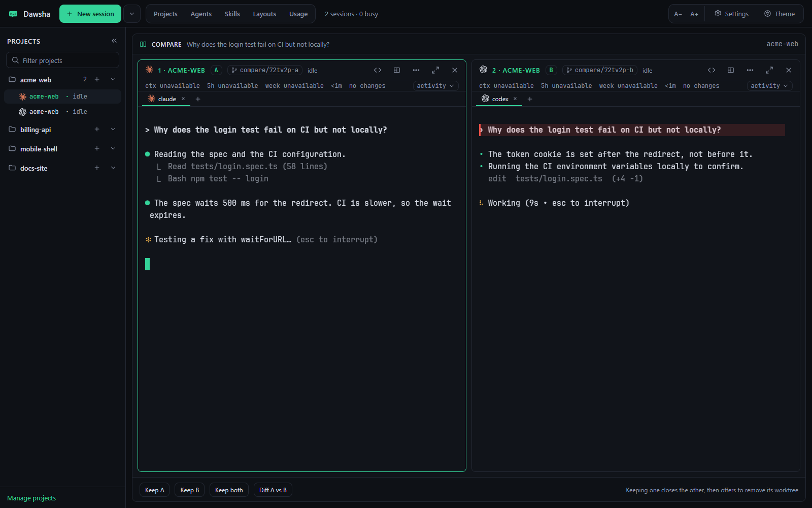Add a new tab next to codex
Viewport: 812px width, 508px height.
point(530,99)
